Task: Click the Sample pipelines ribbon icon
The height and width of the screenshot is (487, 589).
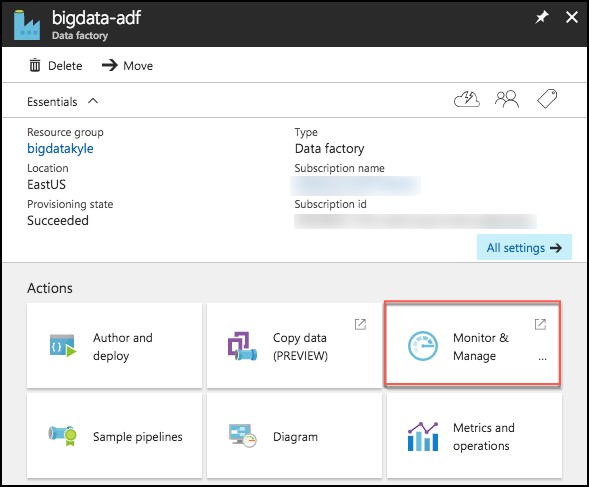Action: [x=63, y=436]
